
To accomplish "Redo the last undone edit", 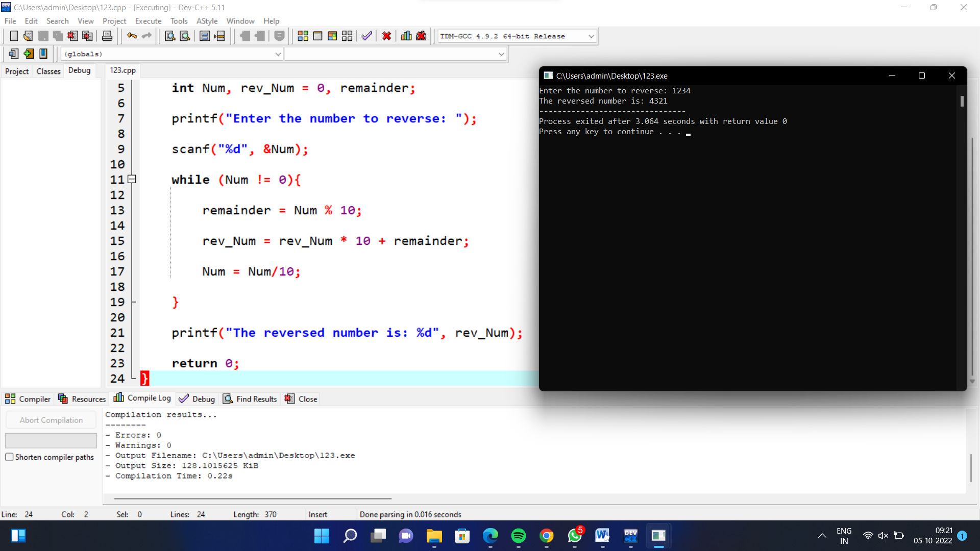I will click(147, 36).
